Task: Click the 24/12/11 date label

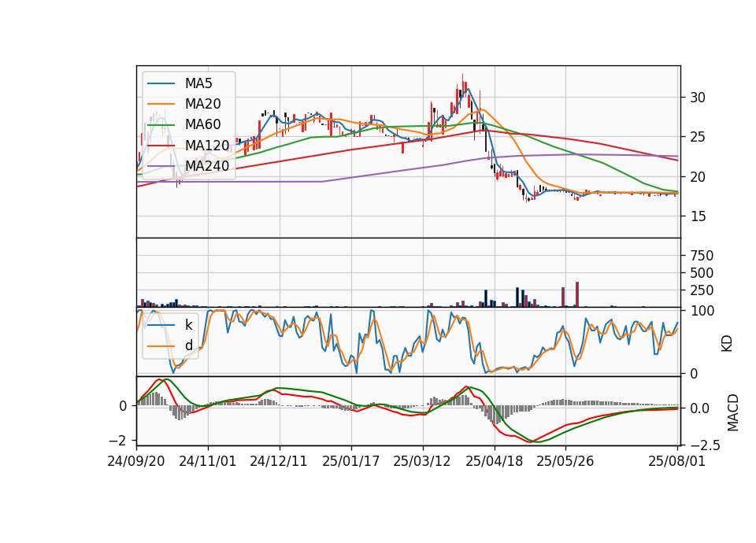Action: (279, 461)
